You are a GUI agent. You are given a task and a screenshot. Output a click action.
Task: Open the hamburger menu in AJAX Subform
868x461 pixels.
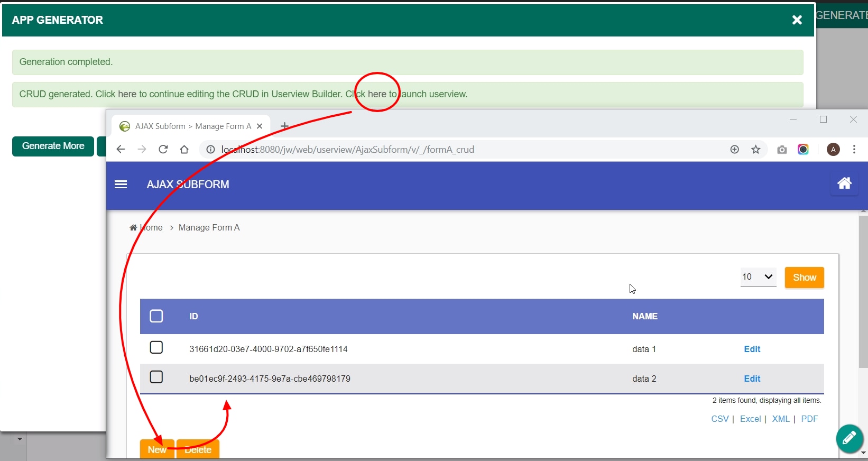click(121, 185)
